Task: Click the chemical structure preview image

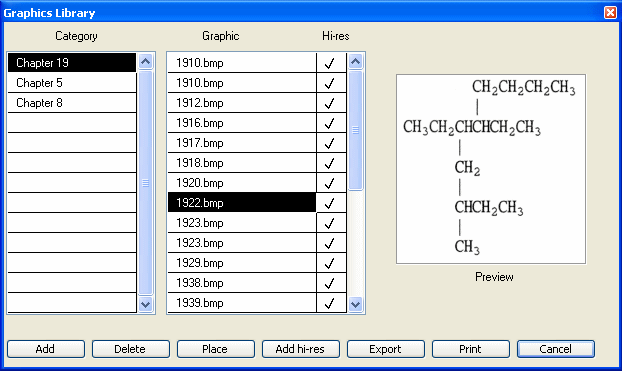Action: pyautogui.click(x=491, y=169)
